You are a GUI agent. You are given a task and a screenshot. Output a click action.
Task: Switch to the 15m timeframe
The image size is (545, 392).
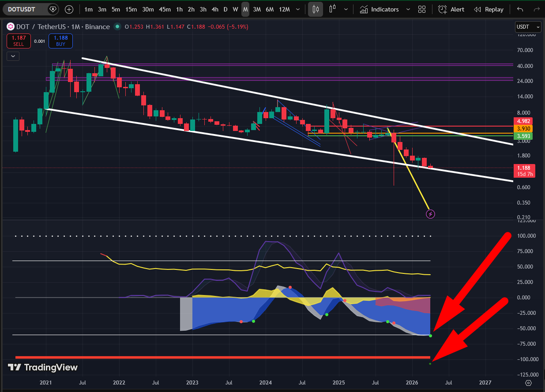pos(131,9)
